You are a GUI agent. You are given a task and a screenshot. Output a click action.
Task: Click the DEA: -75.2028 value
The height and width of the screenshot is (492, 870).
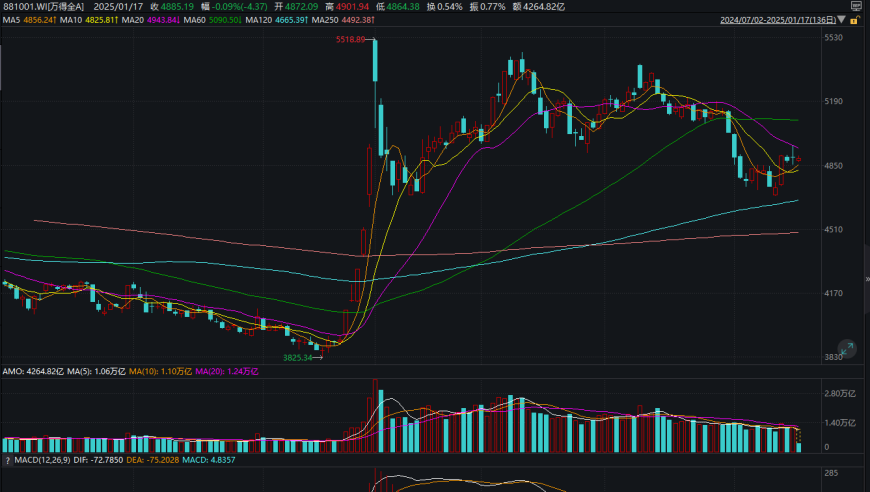[x=153, y=460]
